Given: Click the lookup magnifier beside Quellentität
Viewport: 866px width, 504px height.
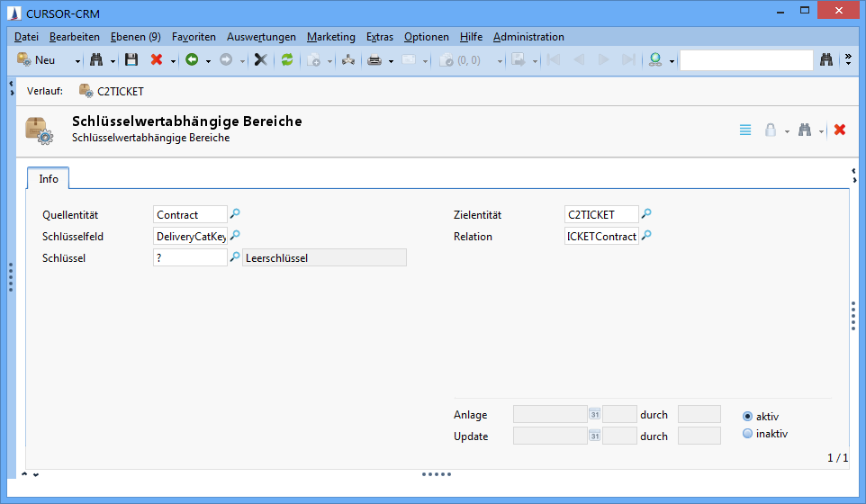Looking at the screenshot, I should (x=236, y=214).
